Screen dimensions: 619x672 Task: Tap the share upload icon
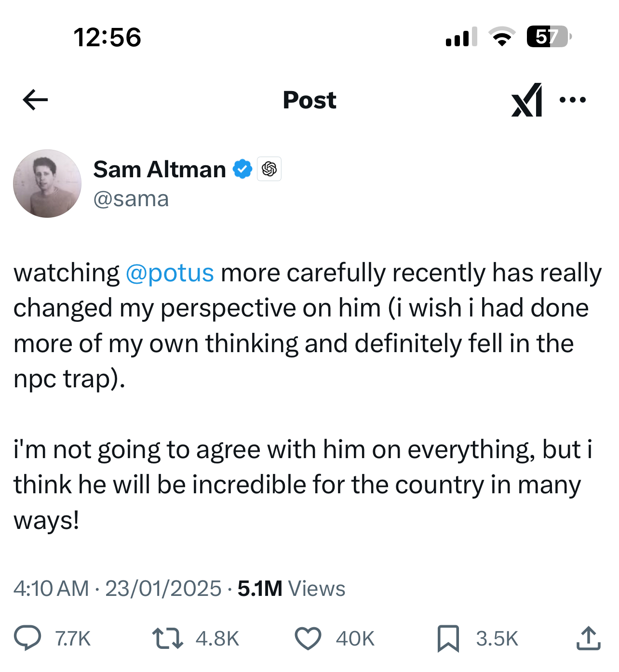(x=588, y=638)
